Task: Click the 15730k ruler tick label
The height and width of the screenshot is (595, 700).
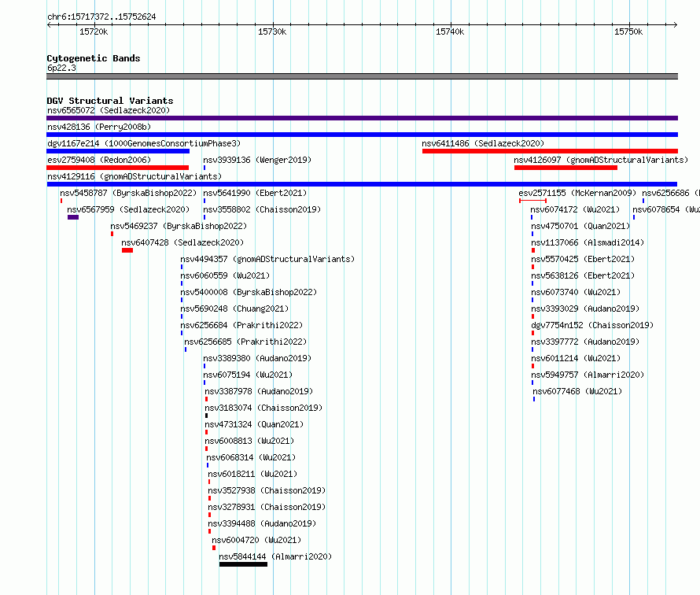Action: (272, 31)
